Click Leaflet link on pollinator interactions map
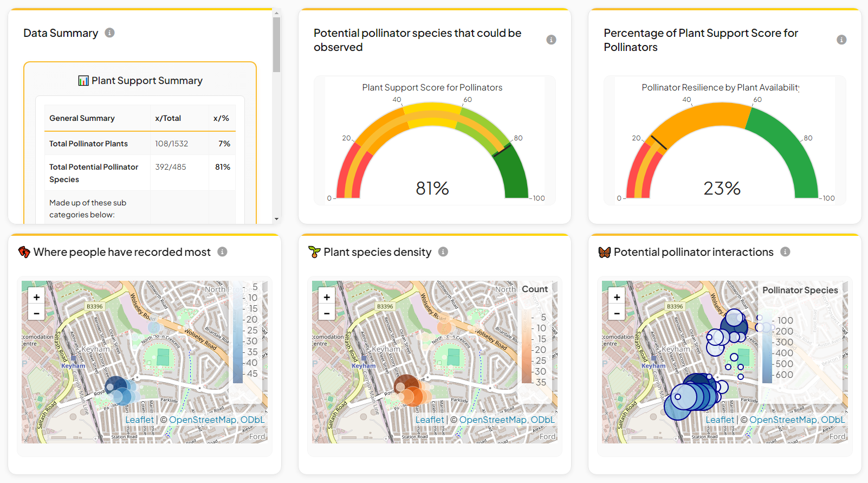The height and width of the screenshot is (483, 868). [x=720, y=420]
